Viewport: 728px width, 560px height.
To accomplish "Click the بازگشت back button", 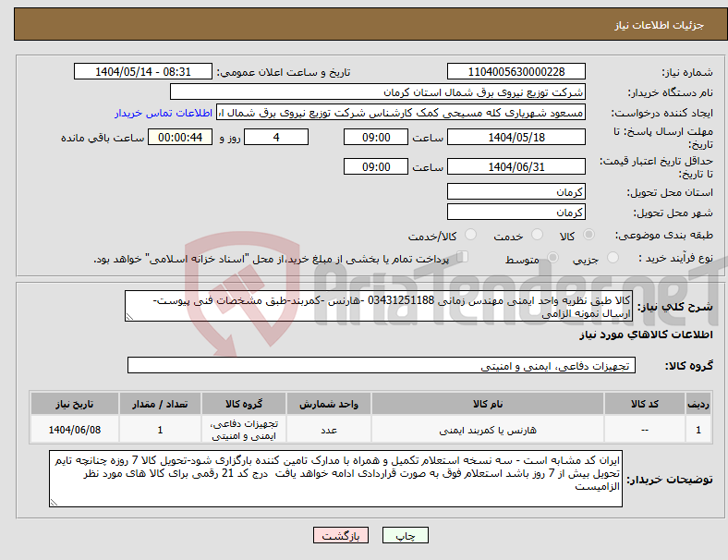I will pos(341,535).
